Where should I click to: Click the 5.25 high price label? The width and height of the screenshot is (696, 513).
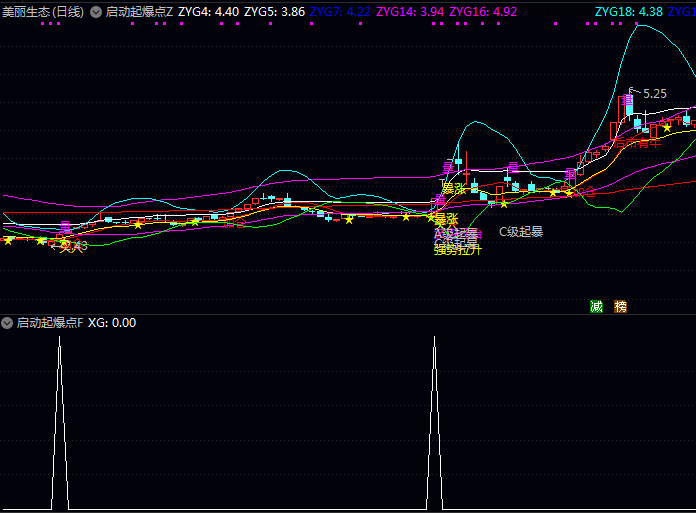tap(654, 93)
